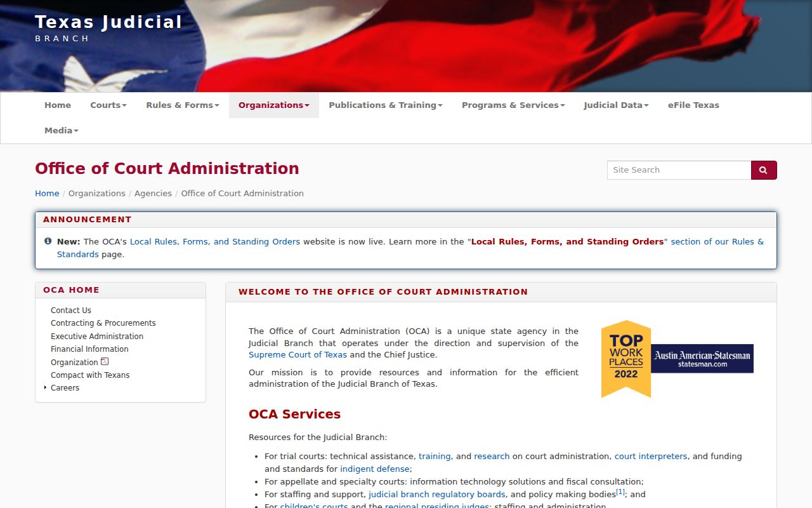
Task: Open judicial branch regulatory boards link
Action: pos(437,495)
